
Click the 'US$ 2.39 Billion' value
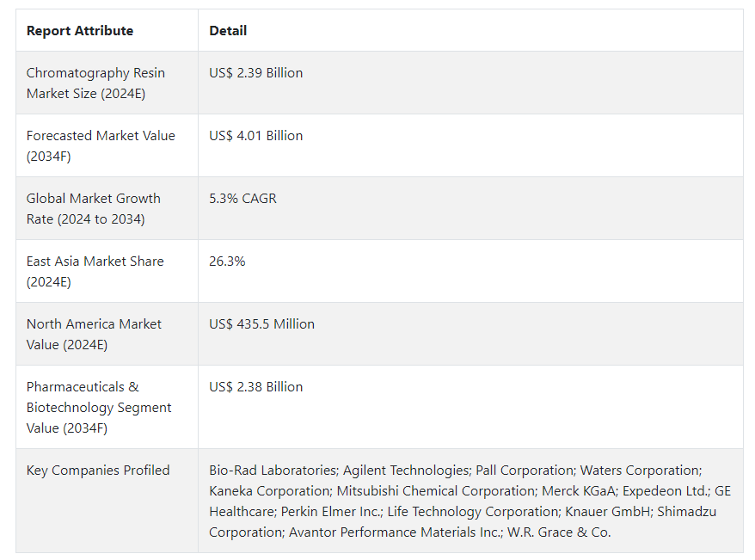point(255,73)
